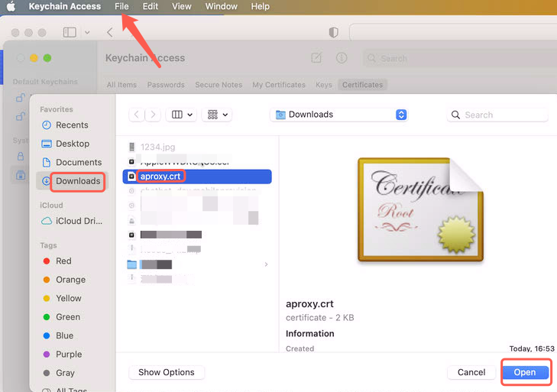Viewport: 557px width, 392px height.
Task: Click the info icon in Keychain Access toolbar
Action: [342, 57]
